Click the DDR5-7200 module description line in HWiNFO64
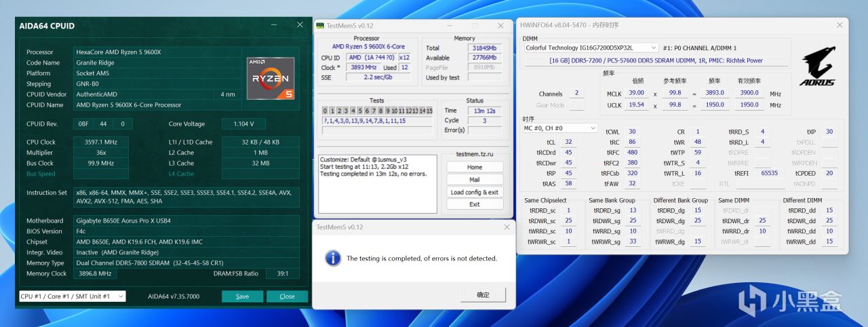 (x=656, y=60)
